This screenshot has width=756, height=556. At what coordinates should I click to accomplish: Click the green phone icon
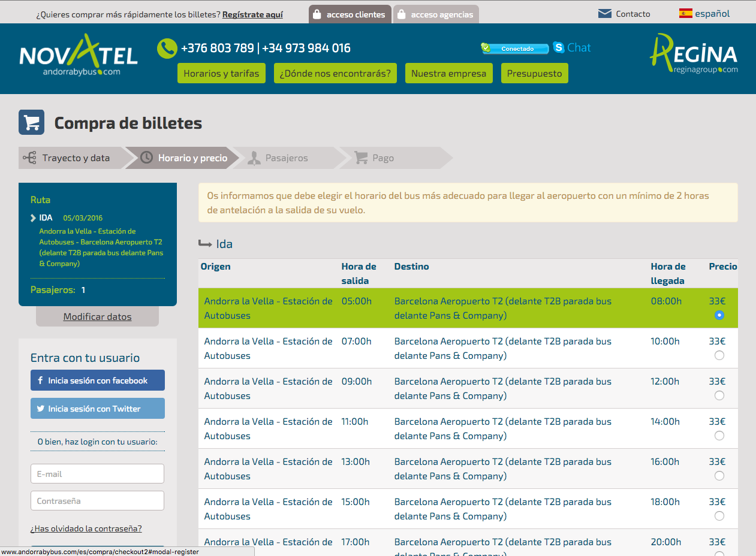click(167, 49)
